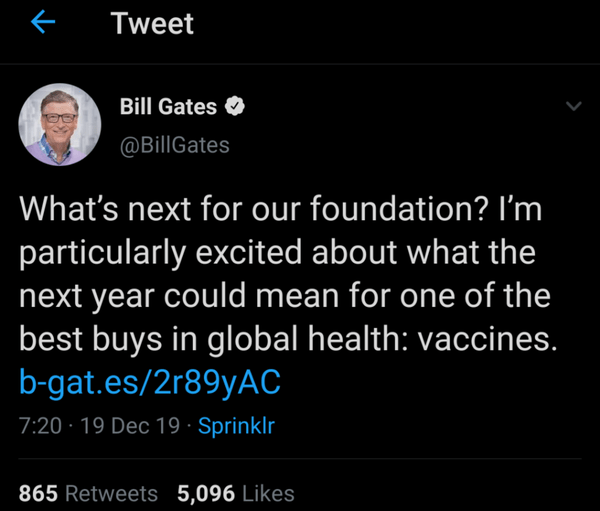Image resolution: width=600 pixels, height=511 pixels.
Task: Click the 7:20 timestamp
Action: tap(41, 426)
